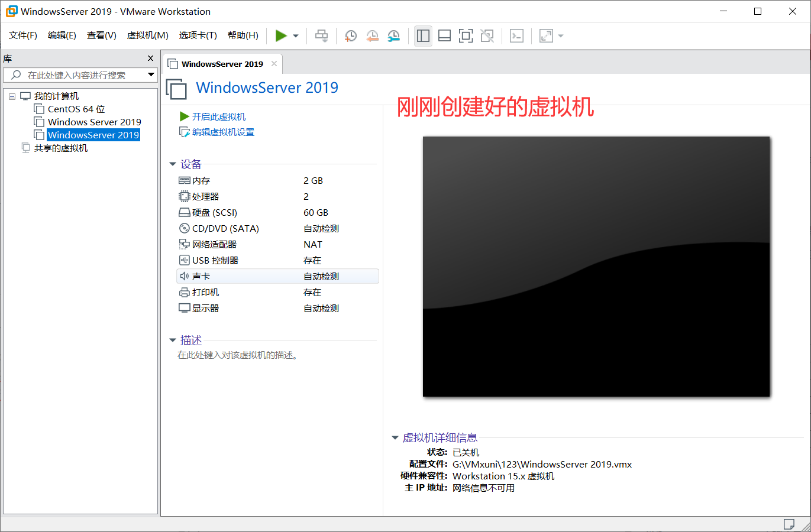Open the 虚拟机(M) menu
811x532 pixels.
tap(148, 35)
